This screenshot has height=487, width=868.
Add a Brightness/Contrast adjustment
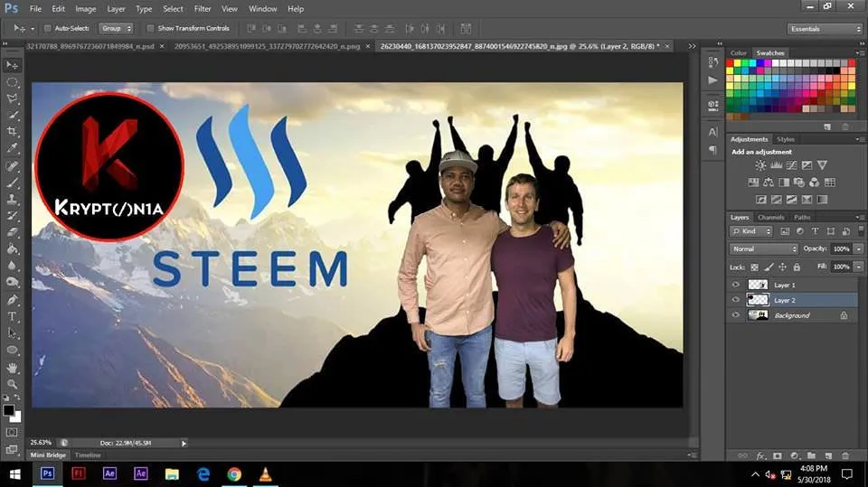click(x=760, y=165)
